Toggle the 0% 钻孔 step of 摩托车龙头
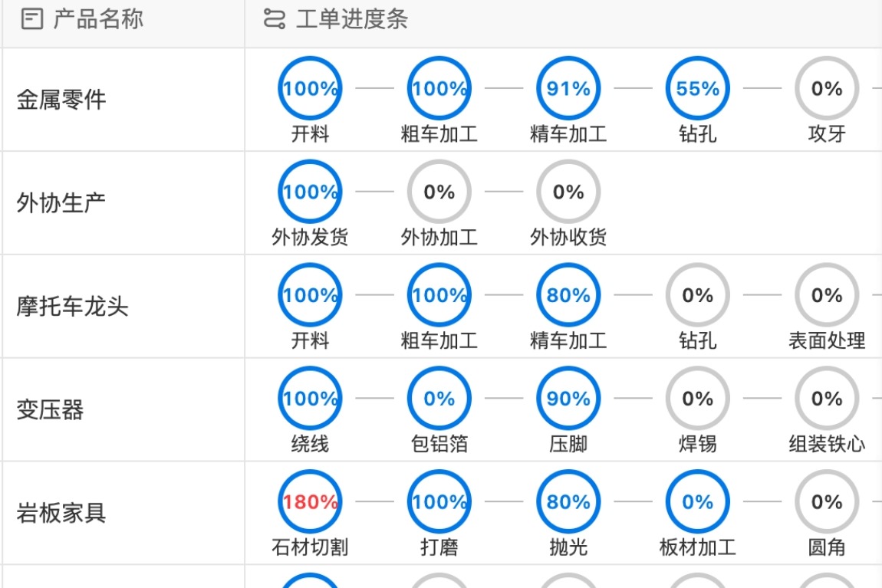 (696, 295)
